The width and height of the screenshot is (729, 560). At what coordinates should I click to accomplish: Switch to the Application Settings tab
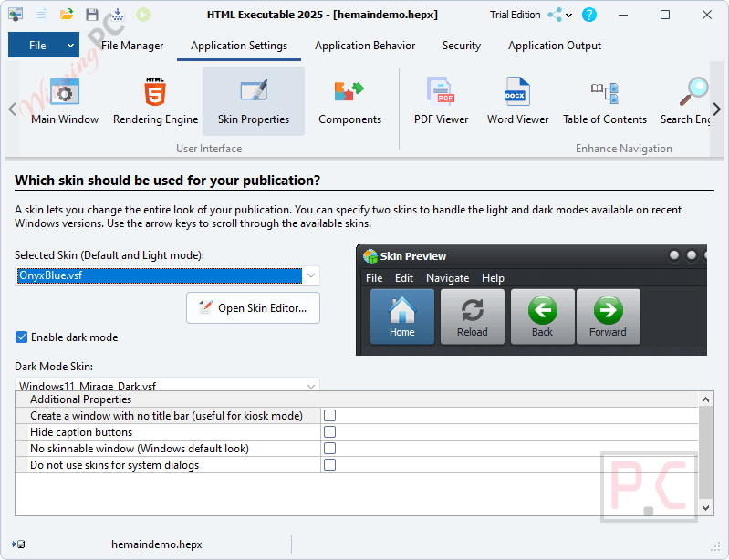coord(239,46)
